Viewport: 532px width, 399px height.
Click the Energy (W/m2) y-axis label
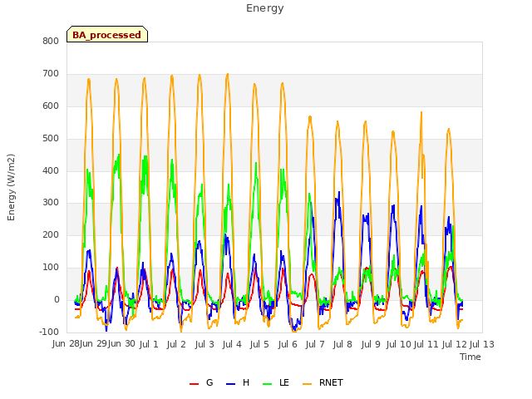[11, 187]
